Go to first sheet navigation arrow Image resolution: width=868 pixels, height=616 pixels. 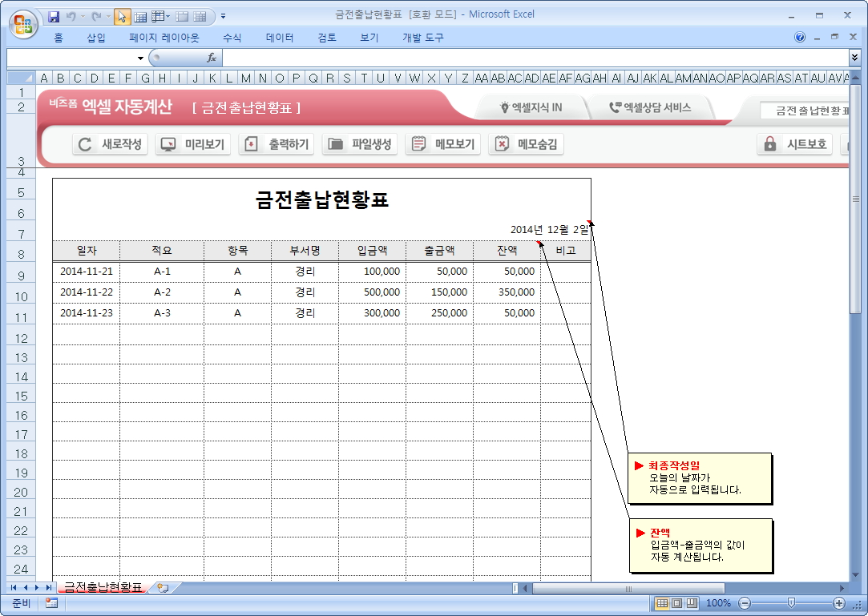14,588
